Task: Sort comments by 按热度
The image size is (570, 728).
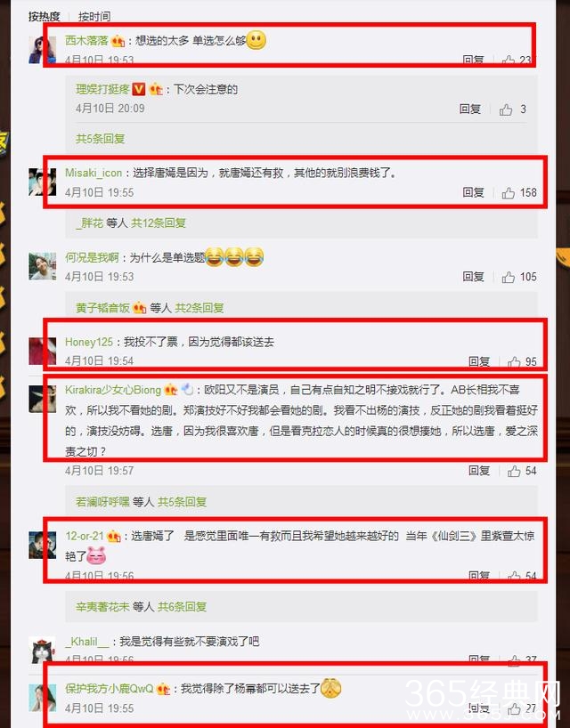Action: coord(45,17)
